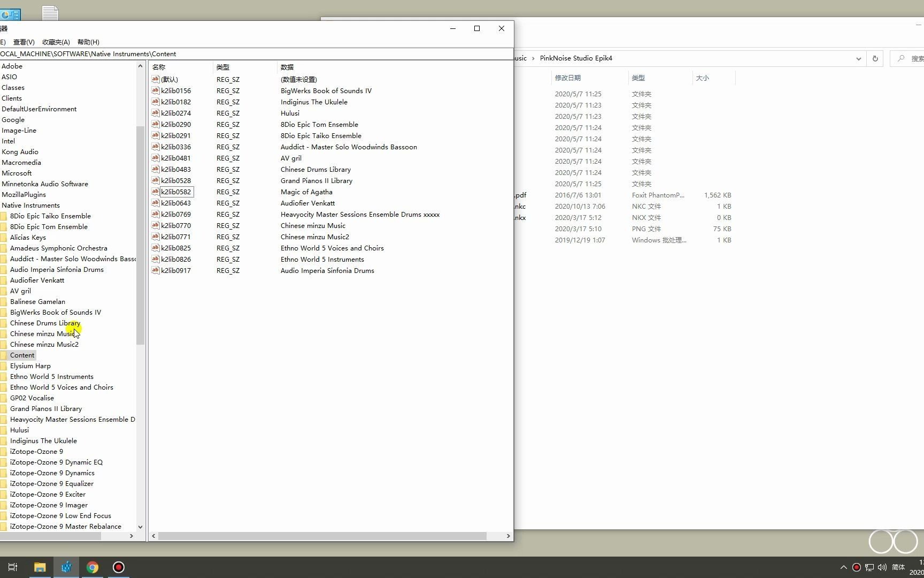Click the breadcrumb chevron before PinkNoise Studio Epik4

pos(533,58)
